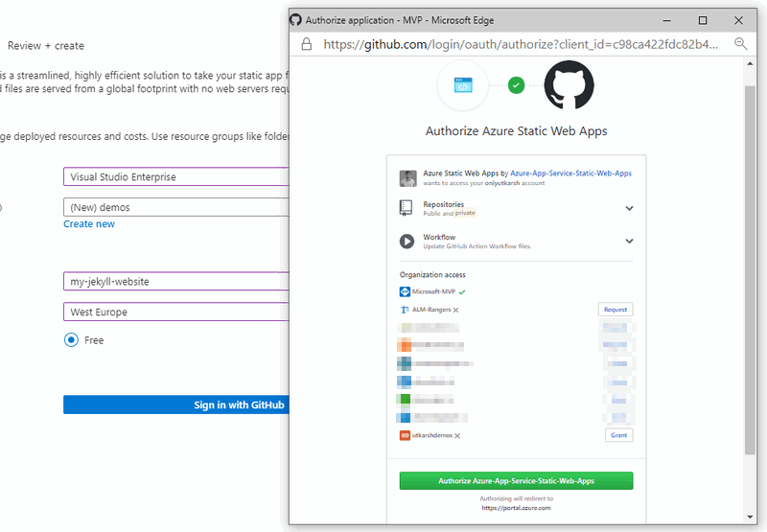The width and height of the screenshot is (767, 532).
Task: Click the Azure Static Web Apps logo icon
Action: tap(463, 85)
